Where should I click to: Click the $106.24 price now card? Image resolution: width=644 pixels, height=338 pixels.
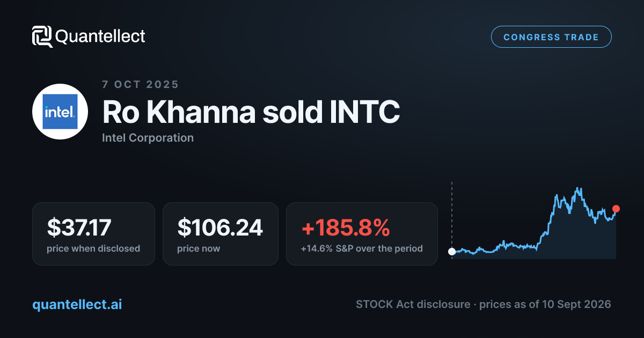221,234
